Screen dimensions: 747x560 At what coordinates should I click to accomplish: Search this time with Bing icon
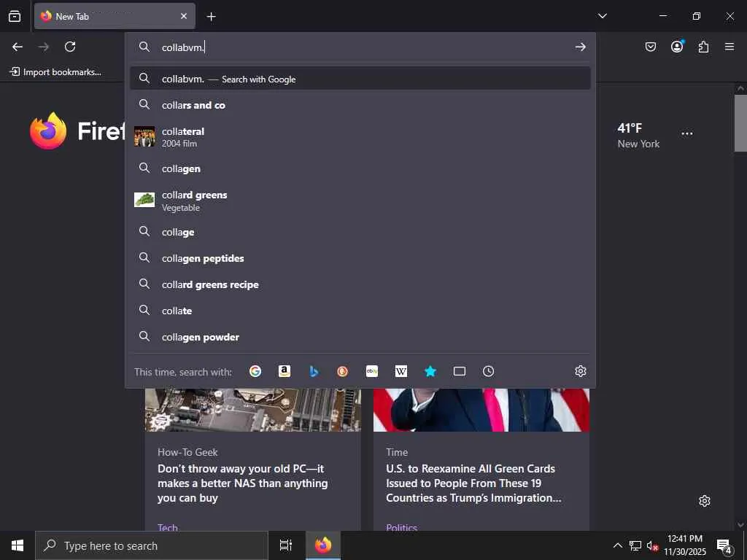click(314, 371)
